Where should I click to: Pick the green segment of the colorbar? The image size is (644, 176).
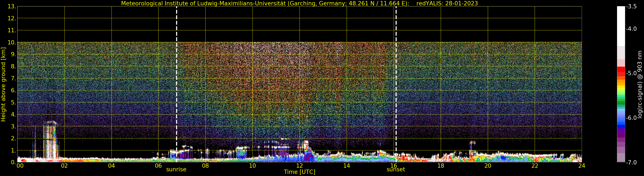click(x=621, y=102)
